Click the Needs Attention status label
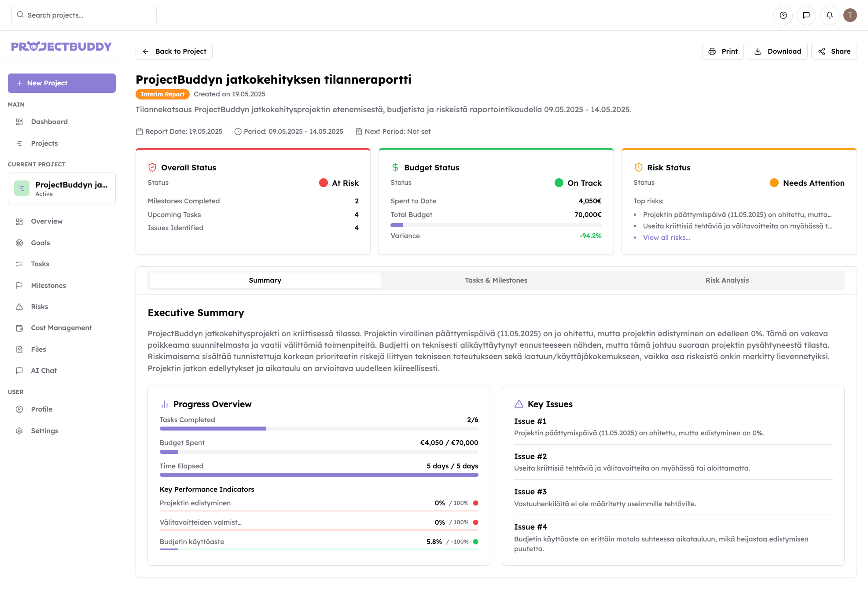868x589 pixels. (x=813, y=183)
